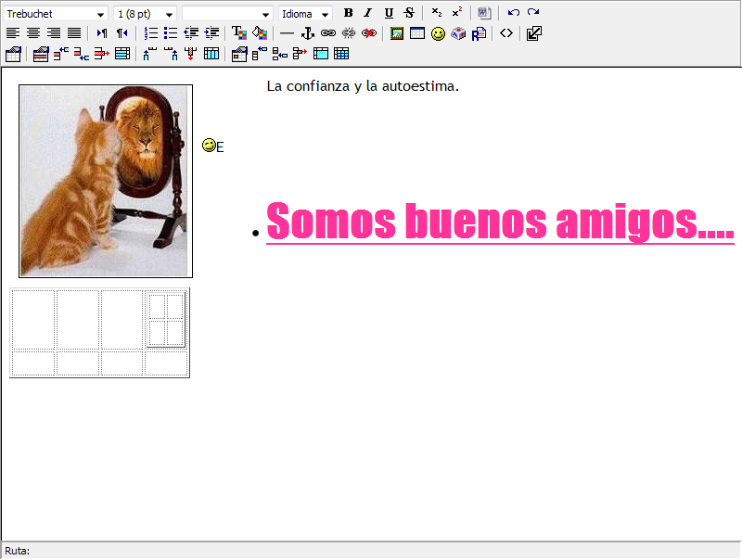The height and width of the screenshot is (560, 742).
Task: Enlarge the editor to full screen
Action: 534,33
